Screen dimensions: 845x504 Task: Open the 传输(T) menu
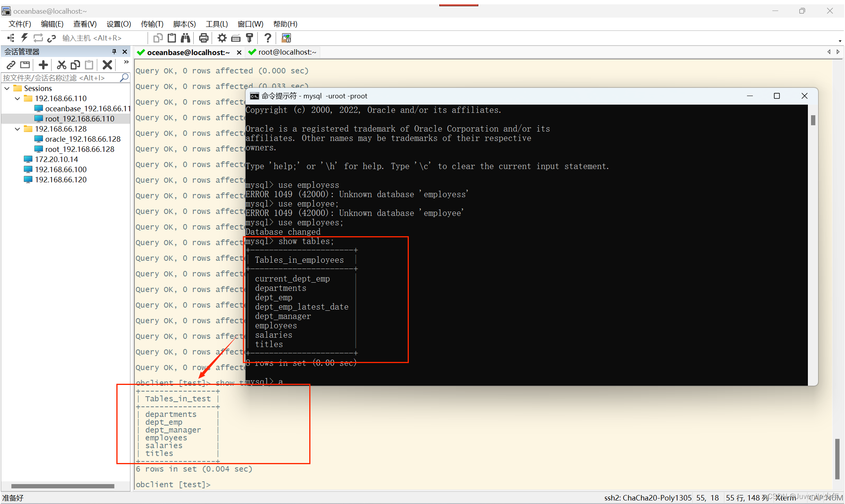pyautogui.click(x=152, y=24)
